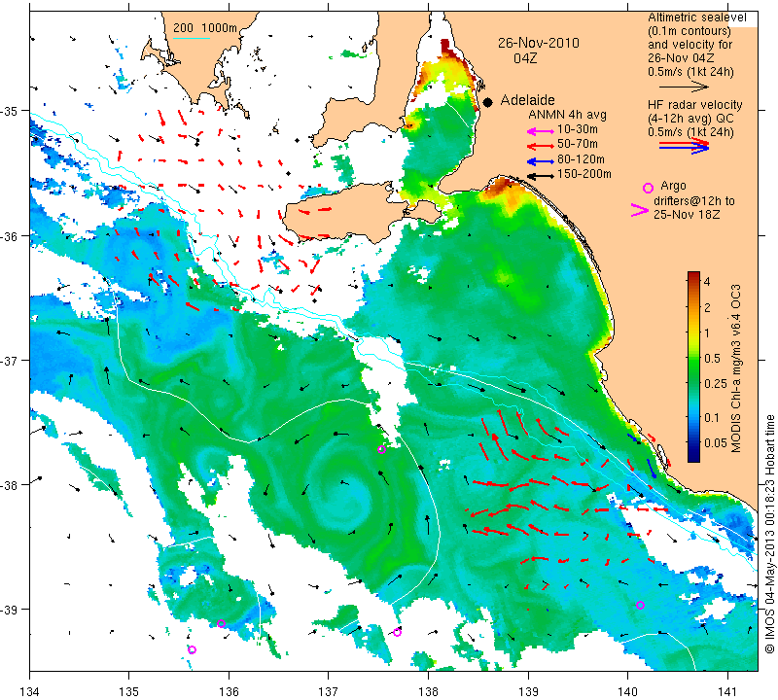This screenshot has width=778, height=700.
Task: Select the "Adelaide" city label
Action: pos(527,100)
